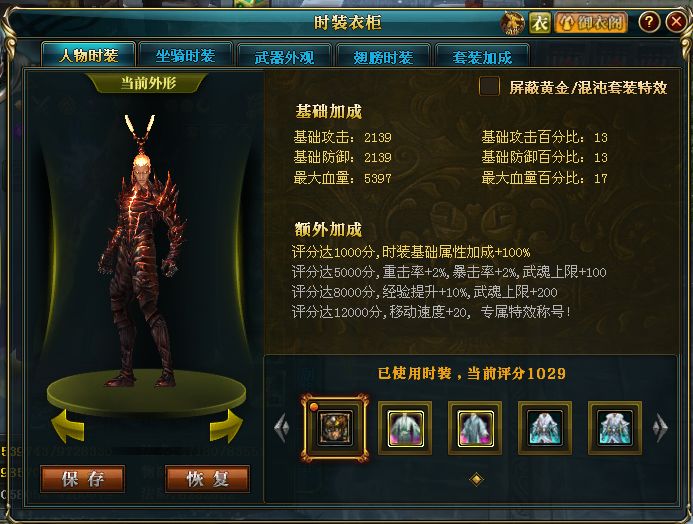
Task: Click the 恢复 button
Action: (x=207, y=478)
